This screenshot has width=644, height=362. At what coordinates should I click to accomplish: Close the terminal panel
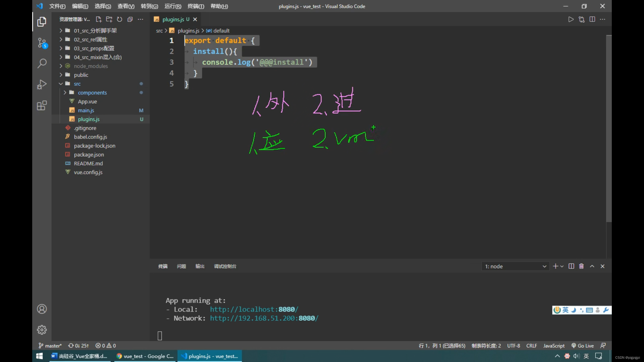602,266
